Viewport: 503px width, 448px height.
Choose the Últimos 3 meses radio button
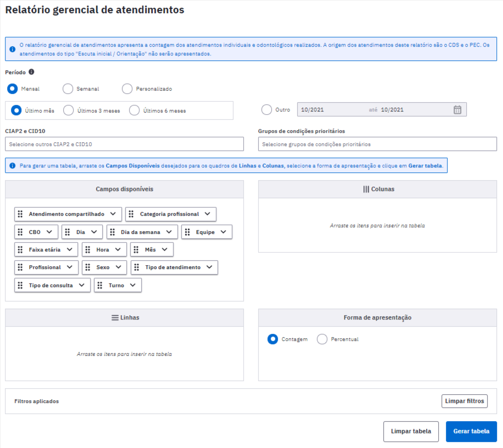68,110
